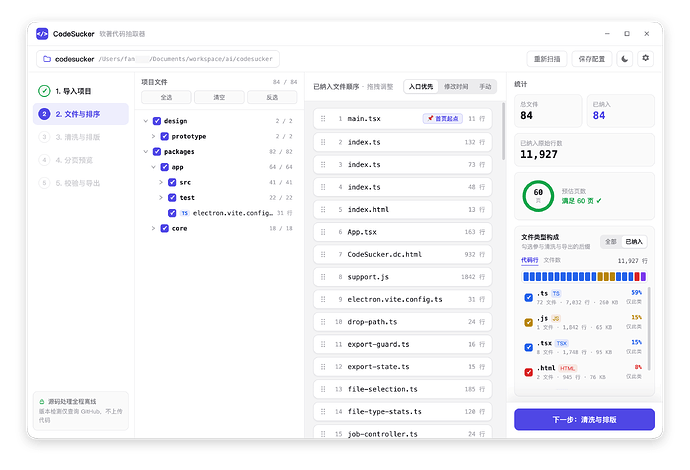Click drag handle of CodeSucker.dc.html row
The image size is (690, 470).
coord(323,254)
